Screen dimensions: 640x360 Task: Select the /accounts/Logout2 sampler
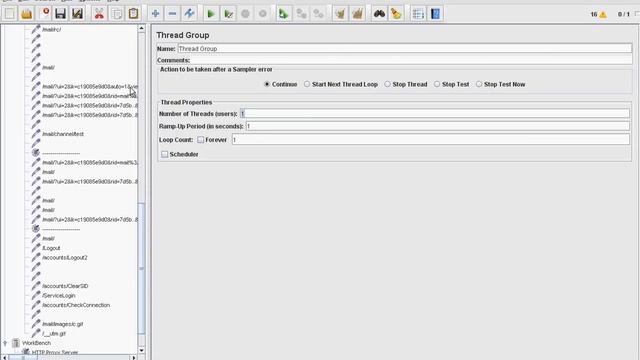click(x=64, y=258)
